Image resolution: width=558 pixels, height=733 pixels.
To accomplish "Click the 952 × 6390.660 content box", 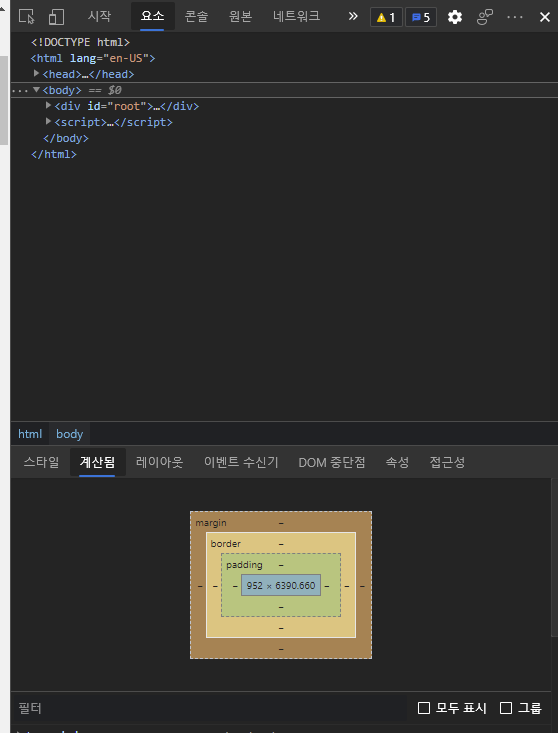I will pyautogui.click(x=281, y=585).
